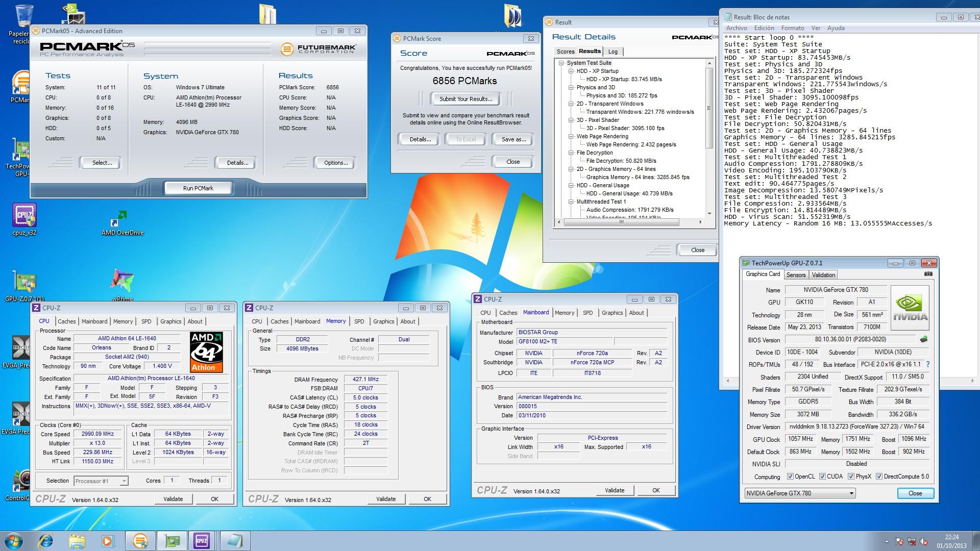The image size is (980, 551).
Task: Click the Windows Start orb
Action: (13, 540)
